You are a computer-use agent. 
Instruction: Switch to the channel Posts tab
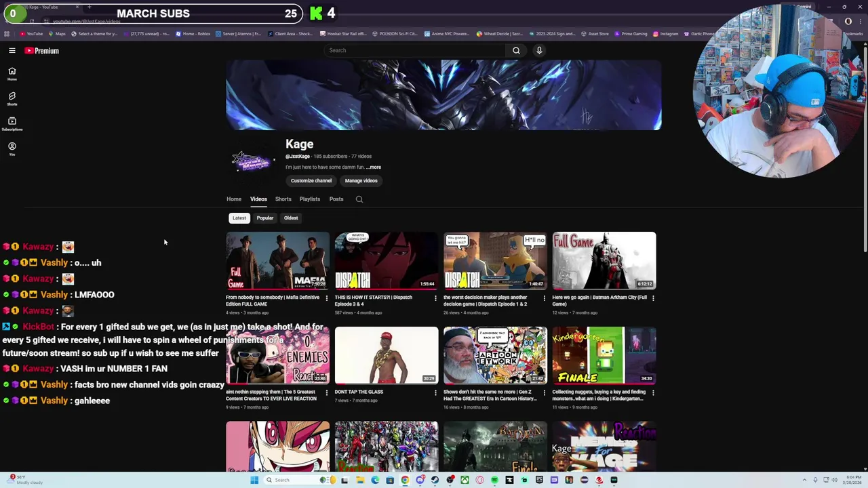coord(336,199)
